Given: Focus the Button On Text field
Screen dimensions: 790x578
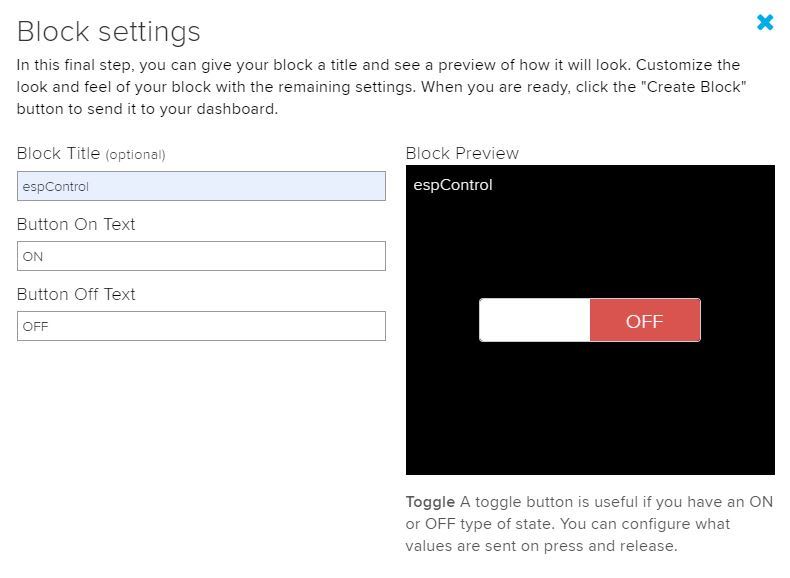Looking at the screenshot, I should (x=202, y=256).
